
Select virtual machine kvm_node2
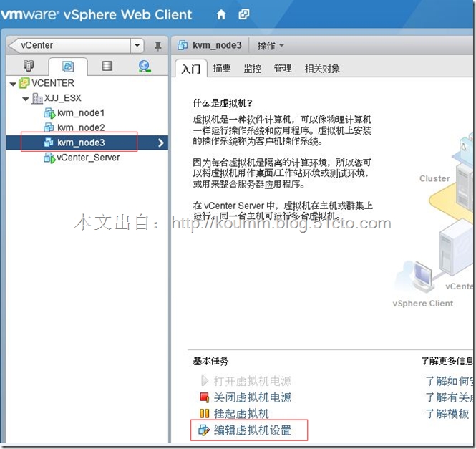pos(81,127)
